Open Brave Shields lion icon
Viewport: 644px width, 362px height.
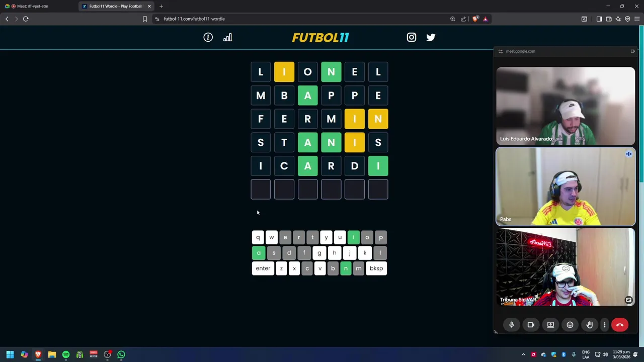click(x=475, y=19)
